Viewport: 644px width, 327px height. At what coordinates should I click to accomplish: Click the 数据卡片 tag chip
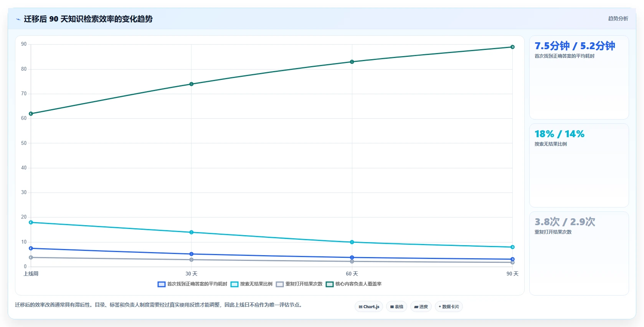click(x=449, y=307)
